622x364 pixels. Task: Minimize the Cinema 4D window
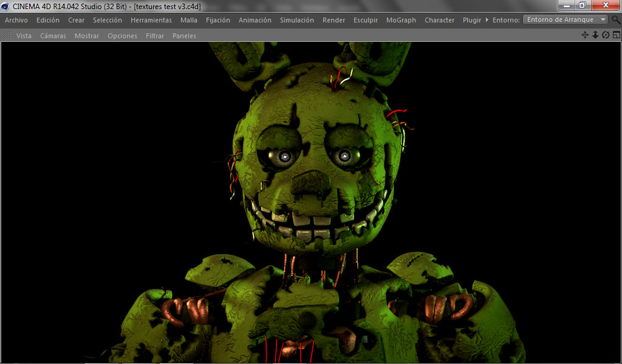567,5
